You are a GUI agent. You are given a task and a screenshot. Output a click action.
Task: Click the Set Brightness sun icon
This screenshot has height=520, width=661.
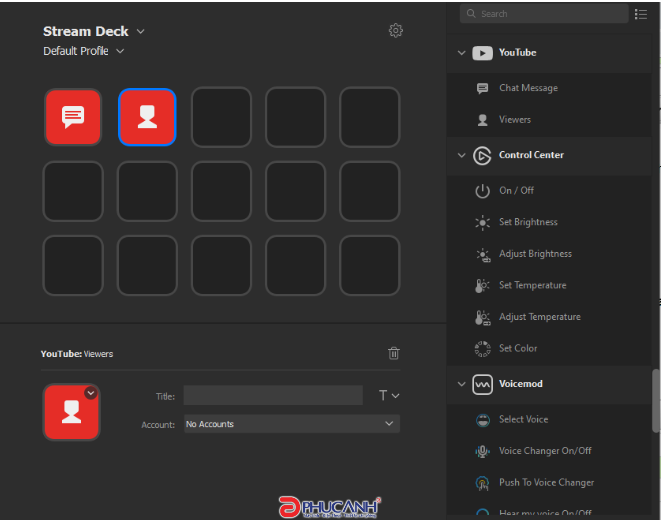tap(482, 222)
